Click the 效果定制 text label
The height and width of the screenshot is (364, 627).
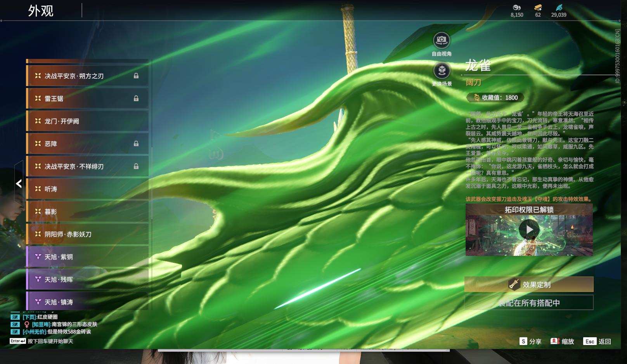[x=537, y=285]
